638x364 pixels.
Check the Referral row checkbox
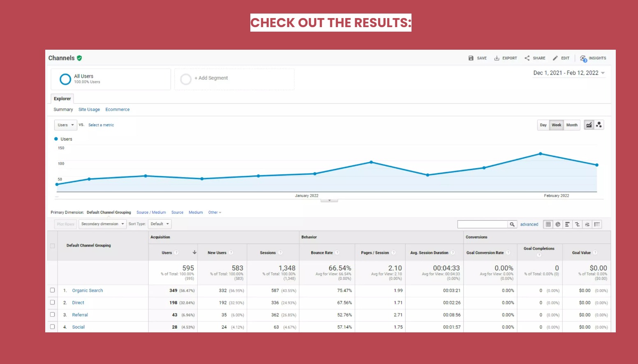[x=52, y=315]
